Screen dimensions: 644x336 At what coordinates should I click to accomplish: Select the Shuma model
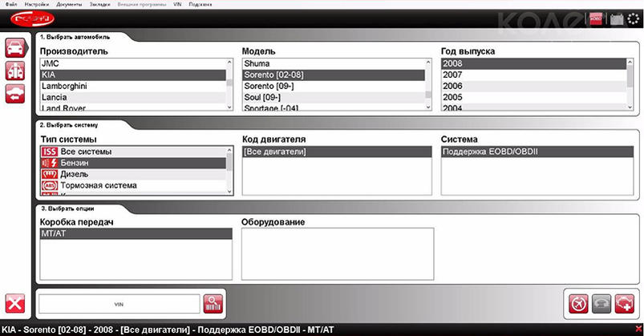tap(334, 63)
